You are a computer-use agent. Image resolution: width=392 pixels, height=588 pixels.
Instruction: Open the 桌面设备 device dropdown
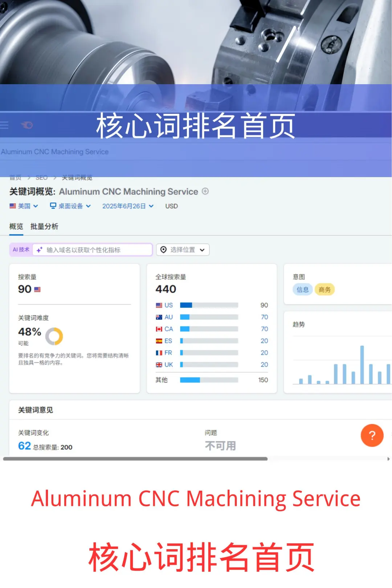pos(70,206)
